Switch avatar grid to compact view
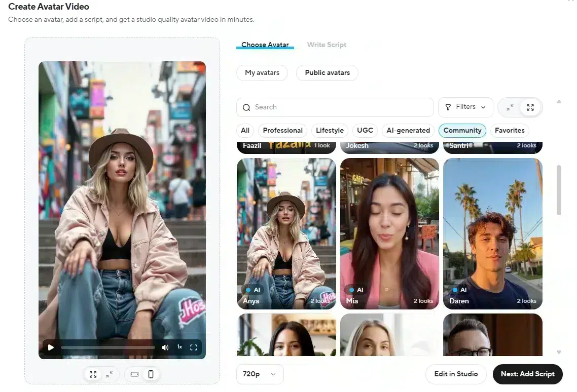The image size is (577, 392). pos(510,107)
